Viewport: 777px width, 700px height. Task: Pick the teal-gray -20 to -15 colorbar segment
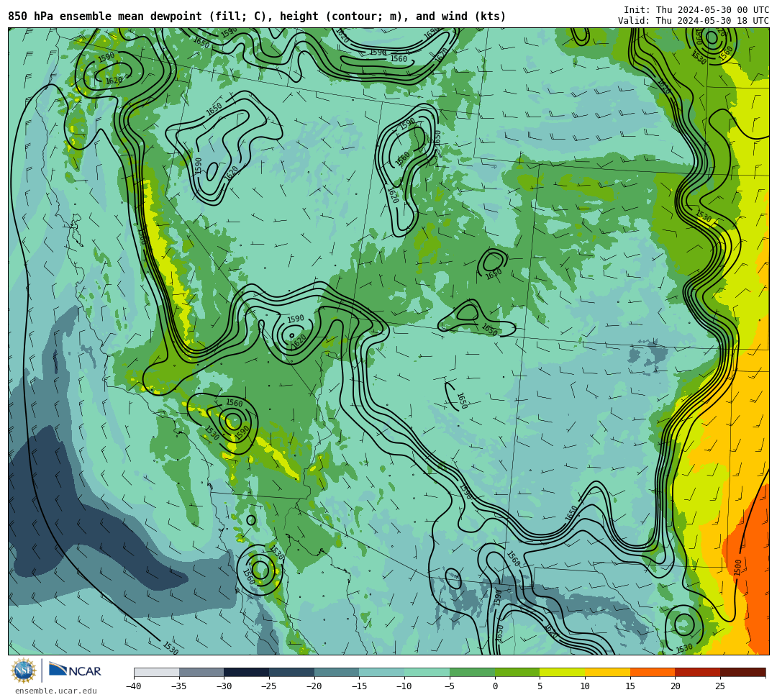[x=337, y=672]
